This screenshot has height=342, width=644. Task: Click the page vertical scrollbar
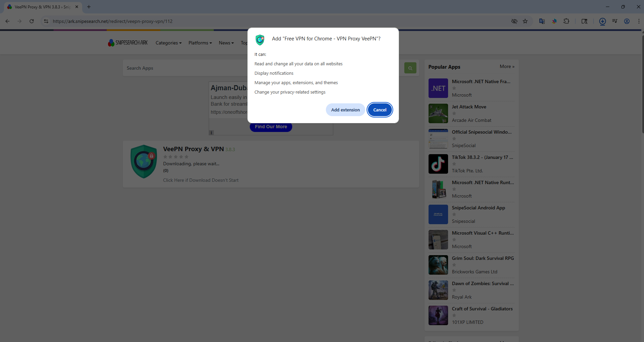coord(642,84)
